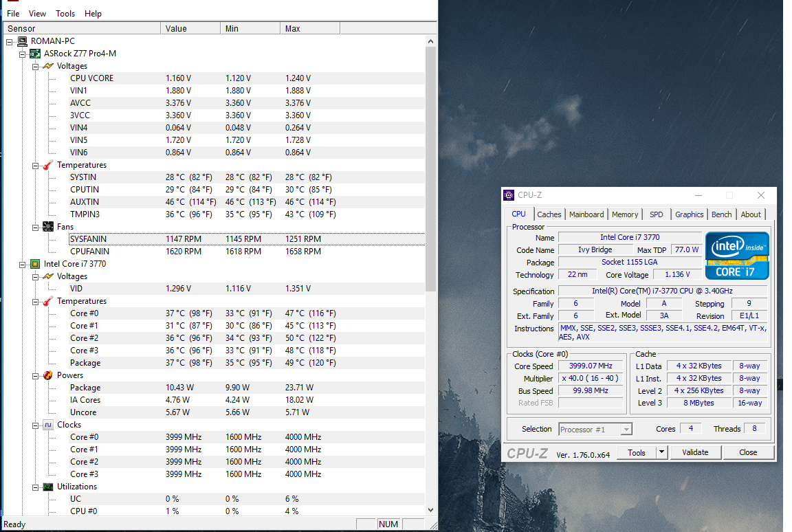The width and height of the screenshot is (792, 532).
Task: Select the CPU tab in CPU-Z
Action: (519, 214)
